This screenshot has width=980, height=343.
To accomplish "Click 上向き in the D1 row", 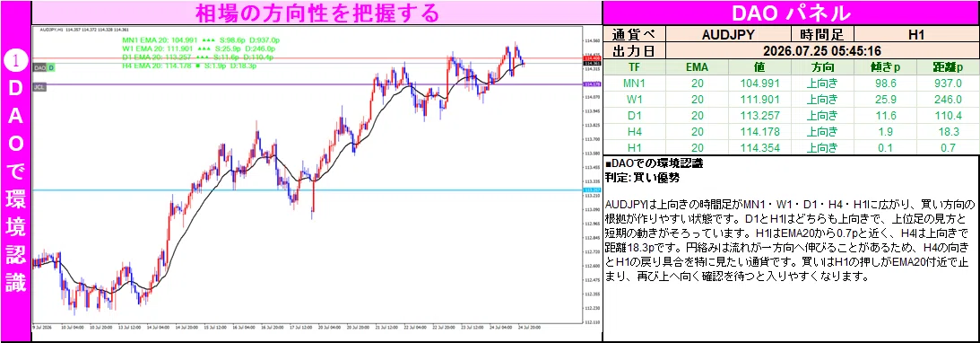I will coord(822,116).
